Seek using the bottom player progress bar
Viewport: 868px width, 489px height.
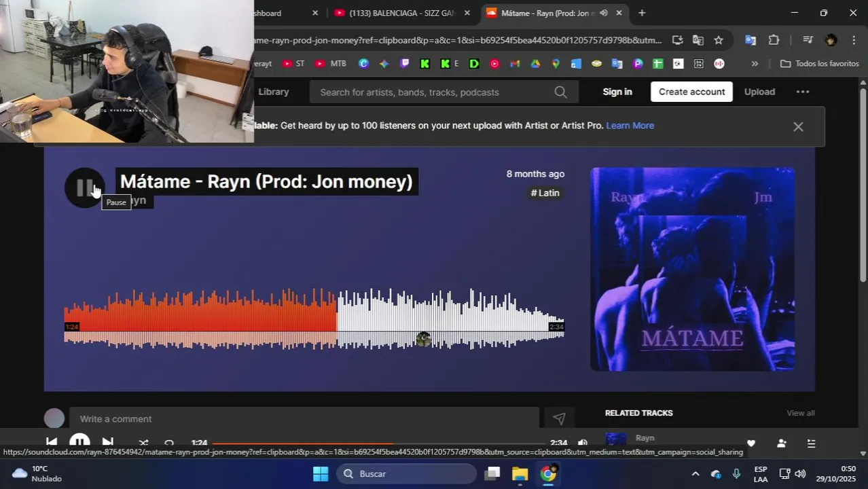379,443
